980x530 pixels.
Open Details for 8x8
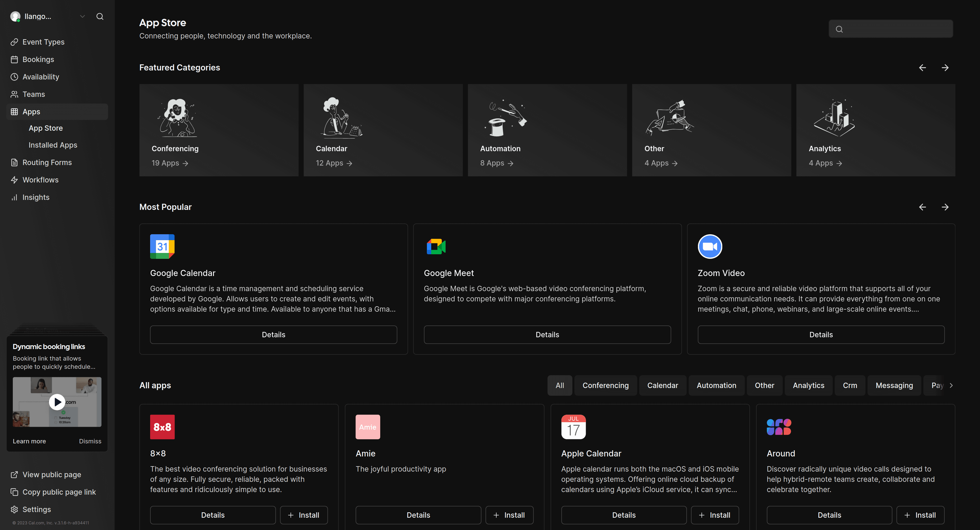(x=213, y=515)
